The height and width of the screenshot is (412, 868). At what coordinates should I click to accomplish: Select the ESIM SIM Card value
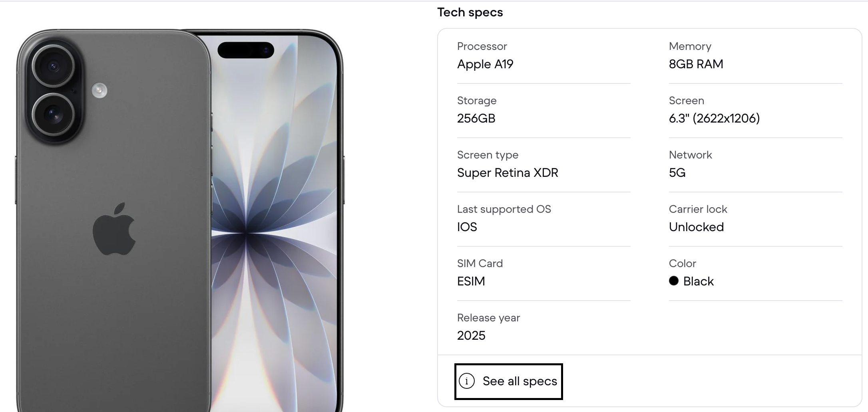(x=471, y=281)
